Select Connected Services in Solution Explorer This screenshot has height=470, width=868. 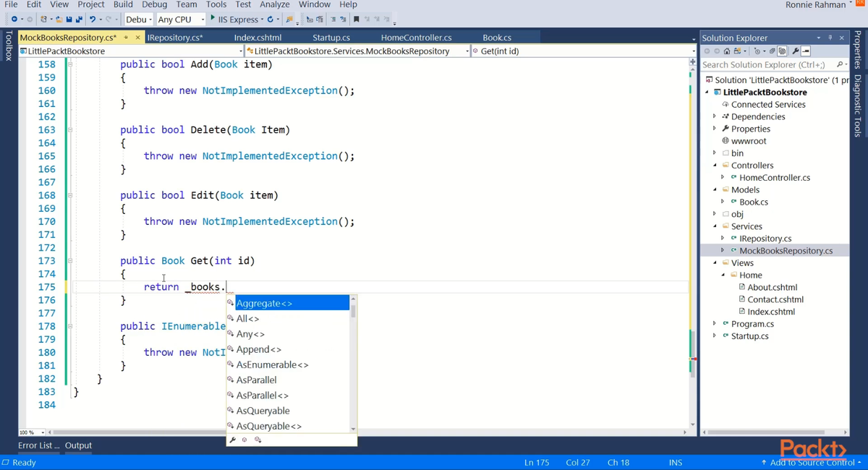pyautogui.click(x=768, y=104)
